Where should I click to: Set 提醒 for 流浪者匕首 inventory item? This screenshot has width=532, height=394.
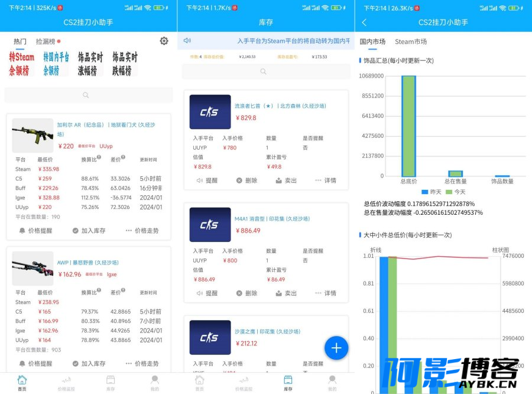(x=207, y=180)
